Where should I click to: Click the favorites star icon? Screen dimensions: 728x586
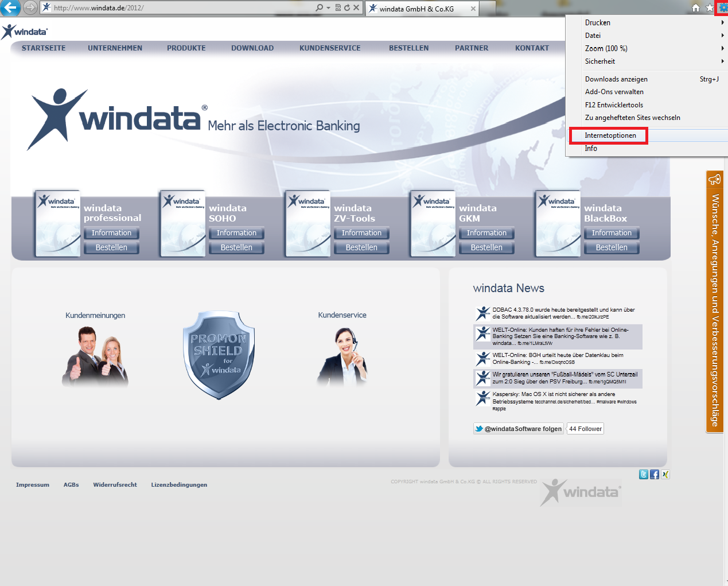pyautogui.click(x=710, y=8)
